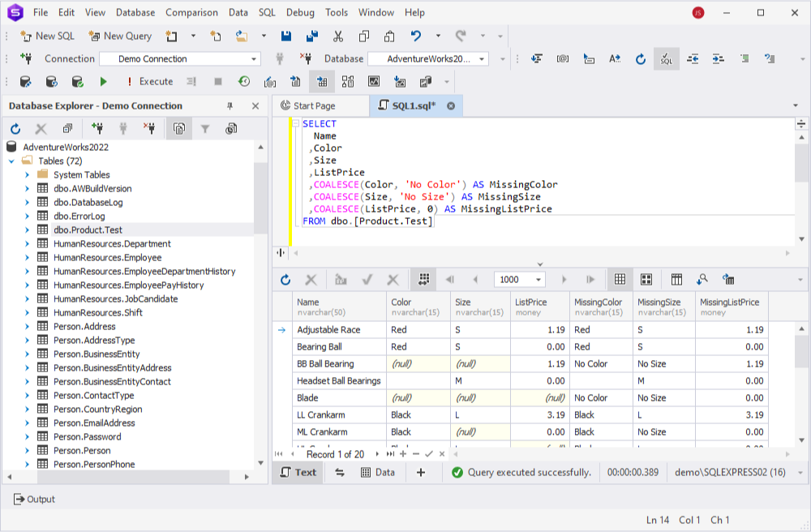
Task: Toggle the SQL formatting mode button
Action: [x=666, y=59]
